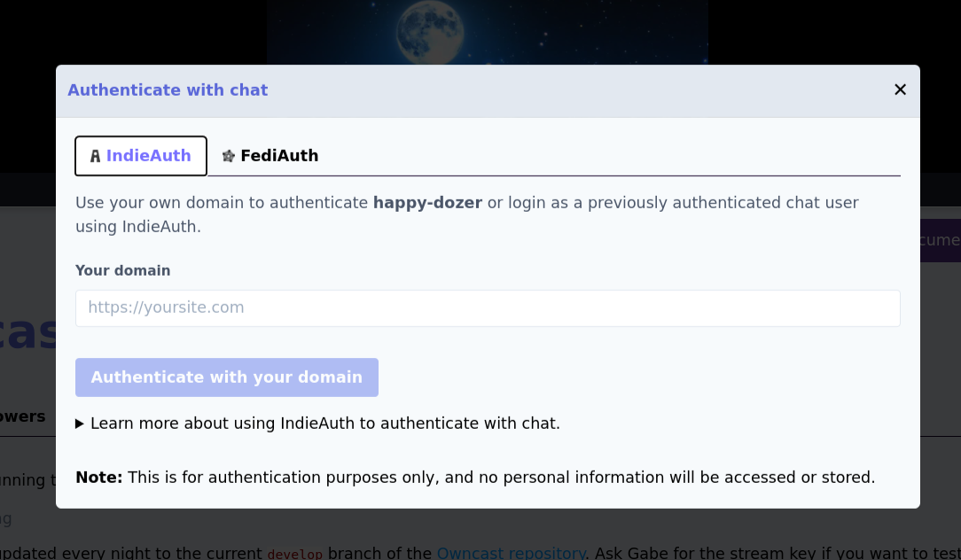
Task: Switch to the IndieAuth tab
Action: click(x=141, y=156)
